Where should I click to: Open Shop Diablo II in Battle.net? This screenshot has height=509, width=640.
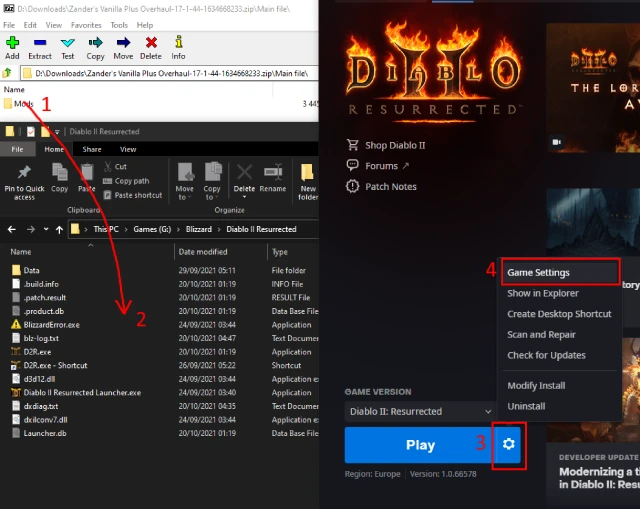pyautogui.click(x=386, y=145)
